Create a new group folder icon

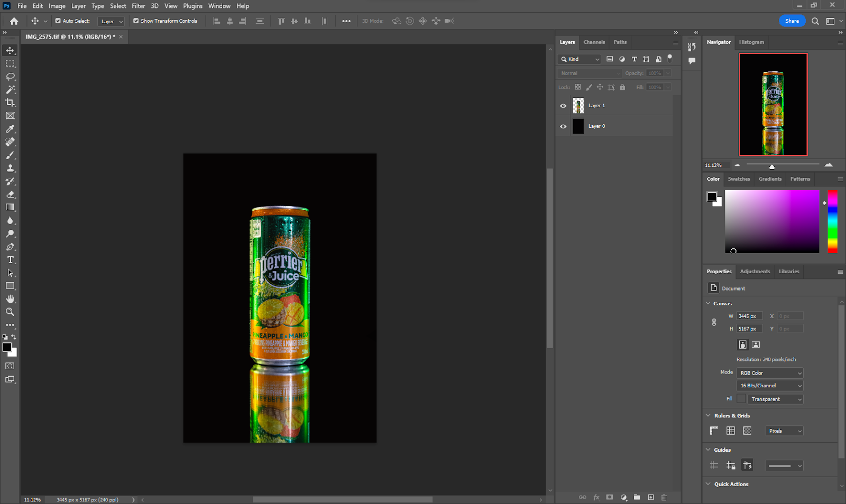pyautogui.click(x=637, y=497)
